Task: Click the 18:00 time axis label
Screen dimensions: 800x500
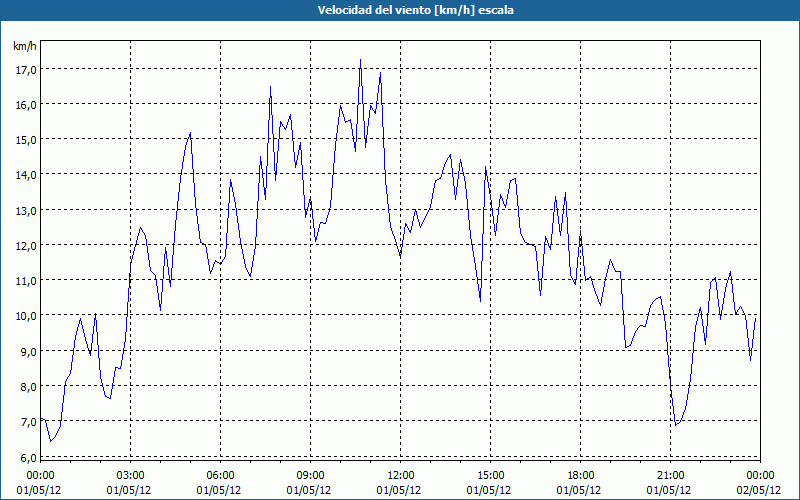Action: [581, 476]
